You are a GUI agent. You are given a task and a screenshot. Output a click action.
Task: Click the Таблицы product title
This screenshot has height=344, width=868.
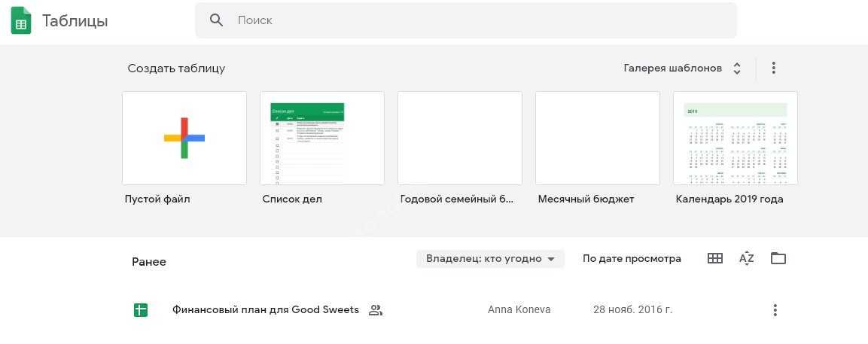pos(75,21)
